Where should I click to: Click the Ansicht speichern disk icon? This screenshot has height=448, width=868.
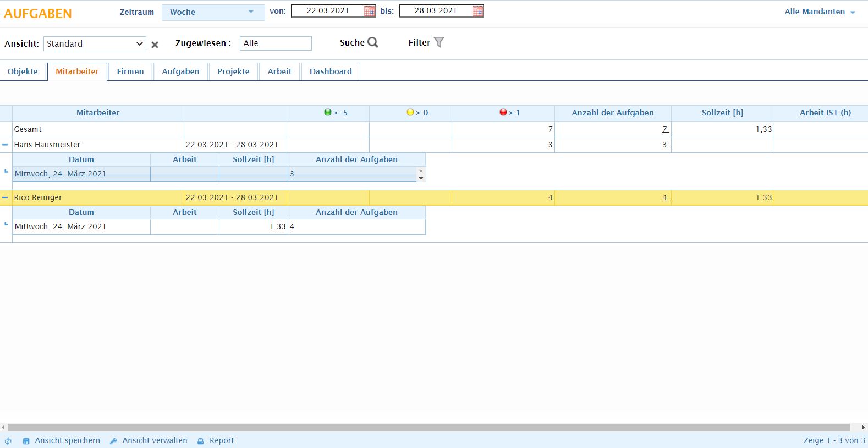pyautogui.click(x=26, y=441)
